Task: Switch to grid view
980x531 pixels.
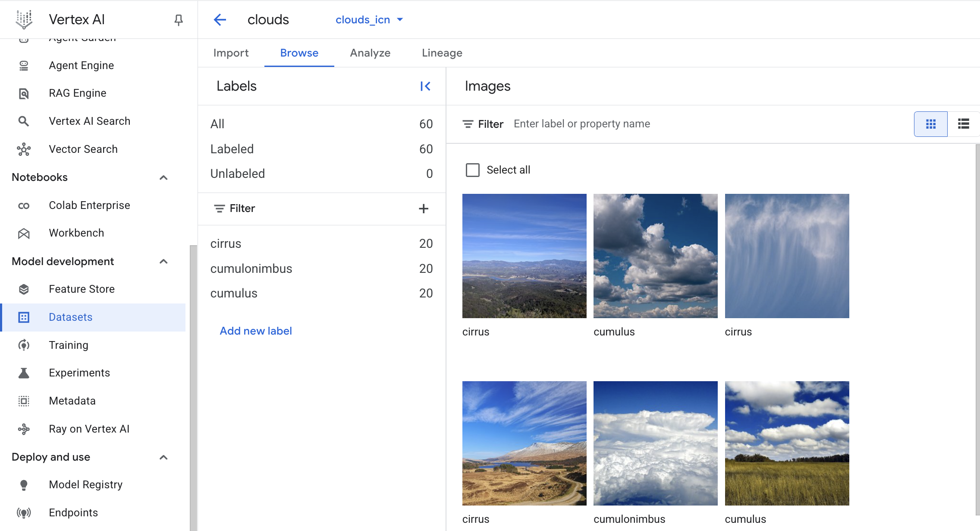Action: [931, 124]
